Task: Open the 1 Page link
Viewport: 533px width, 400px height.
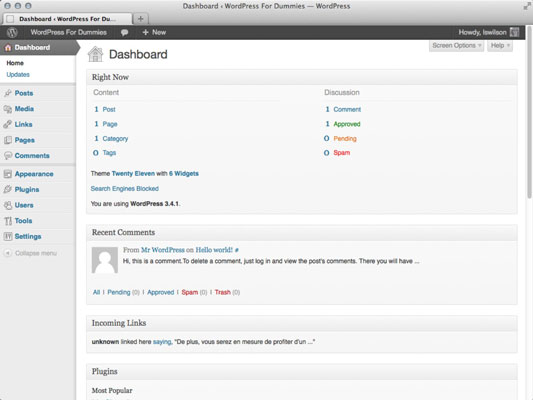Action: tap(106, 124)
